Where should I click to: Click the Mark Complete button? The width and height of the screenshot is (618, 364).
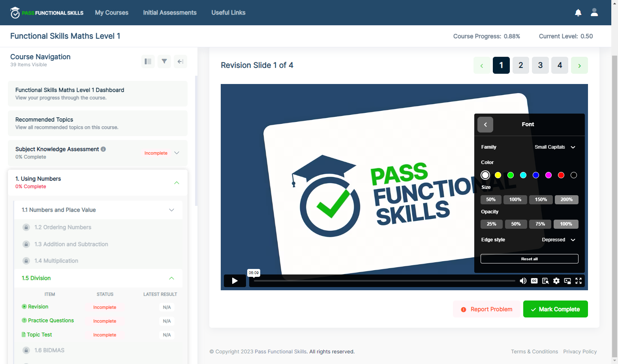556,309
